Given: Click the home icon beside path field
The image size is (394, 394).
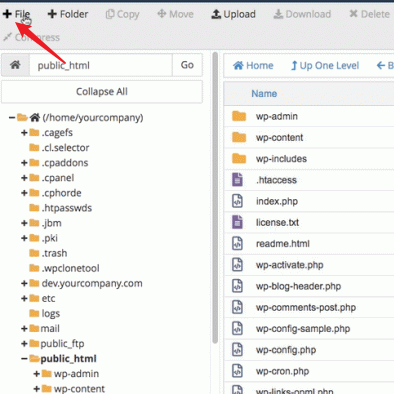Looking at the screenshot, I should [15, 65].
